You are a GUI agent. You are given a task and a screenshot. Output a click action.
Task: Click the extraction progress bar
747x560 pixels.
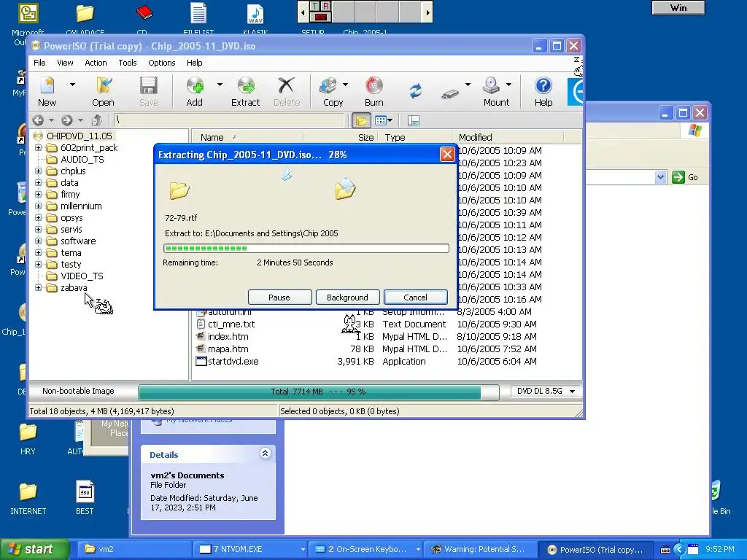click(x=306, y=248)
